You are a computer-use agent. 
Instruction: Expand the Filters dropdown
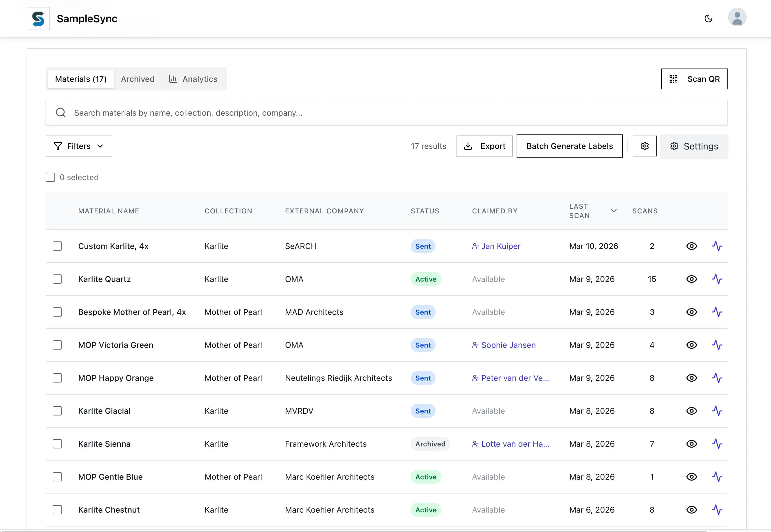tap(79, 146)
